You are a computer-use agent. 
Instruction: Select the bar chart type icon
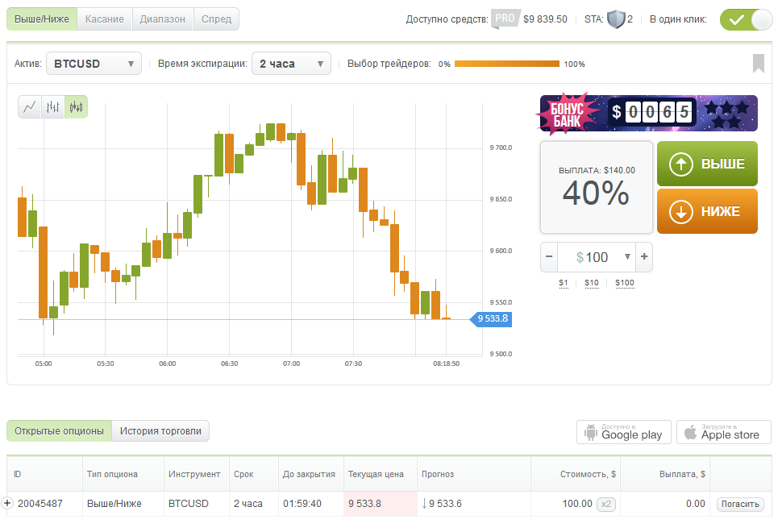(x=53, y=107)
